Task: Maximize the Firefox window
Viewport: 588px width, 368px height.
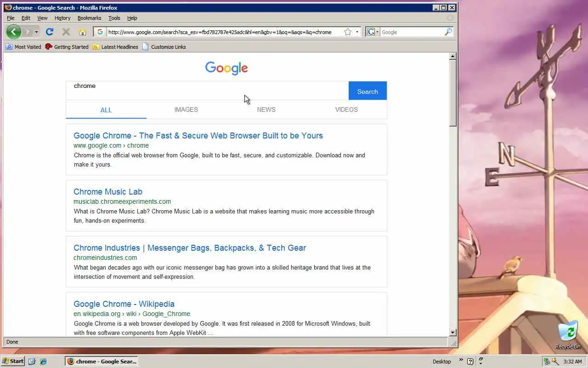Action: (x=443, y=7)
